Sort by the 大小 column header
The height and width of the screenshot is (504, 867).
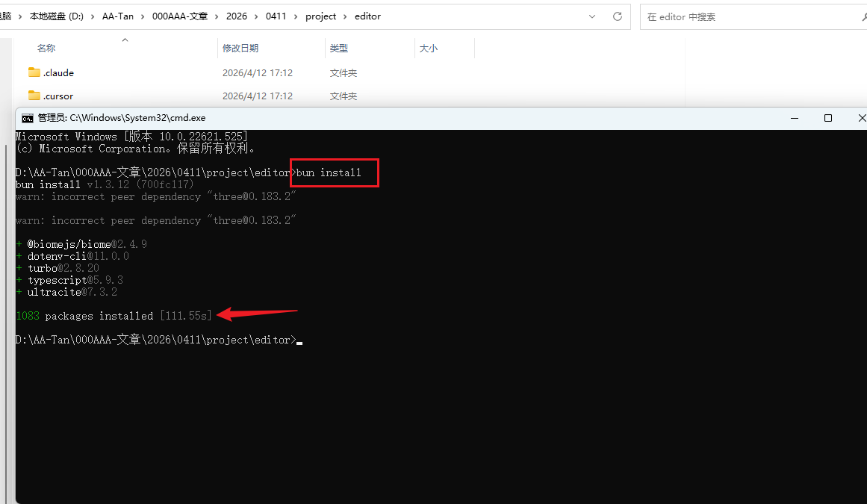pyautogui.click(x=428, y=48)
